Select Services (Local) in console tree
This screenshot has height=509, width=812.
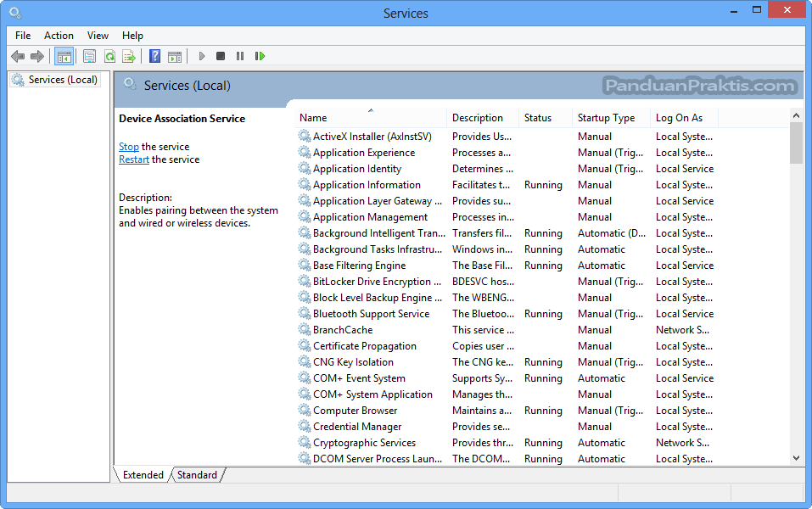pyautogui.click(x=55, y=80)
